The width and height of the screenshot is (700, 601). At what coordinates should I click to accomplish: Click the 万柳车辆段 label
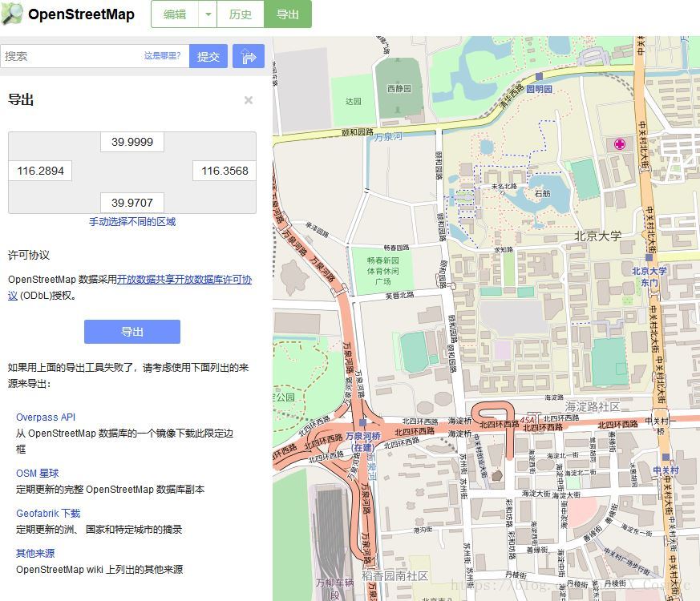334,589
